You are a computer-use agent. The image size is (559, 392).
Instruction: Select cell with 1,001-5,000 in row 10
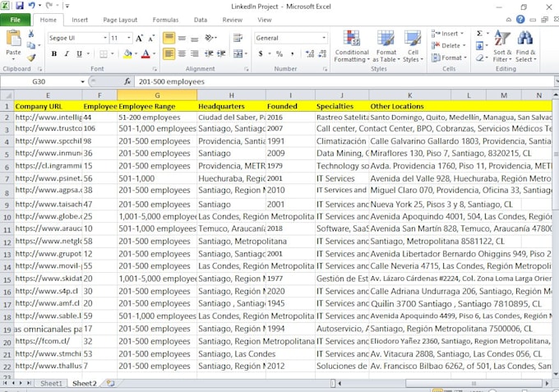click(157, 216)
